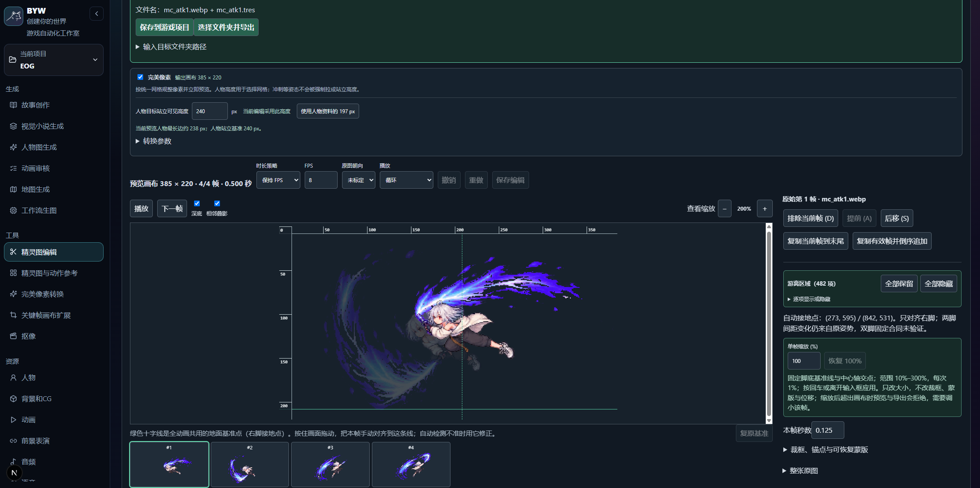
Task: Click the 前景表演 link icon
Action: click(x=13, y=441)
